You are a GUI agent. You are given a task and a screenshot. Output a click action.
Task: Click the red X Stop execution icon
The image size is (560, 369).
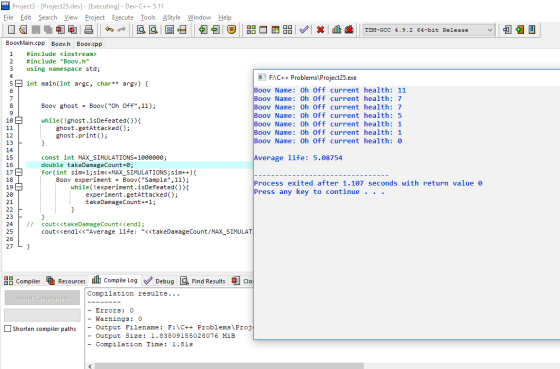click(x=320, y=30)
